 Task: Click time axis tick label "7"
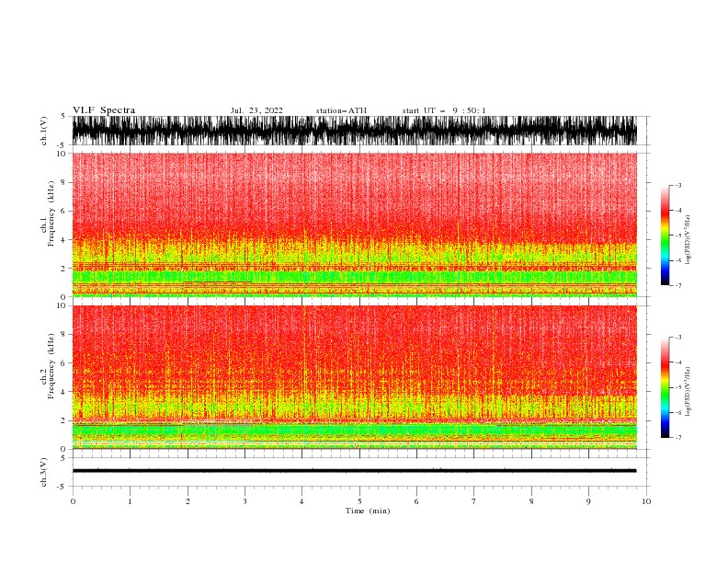point(474,501)
